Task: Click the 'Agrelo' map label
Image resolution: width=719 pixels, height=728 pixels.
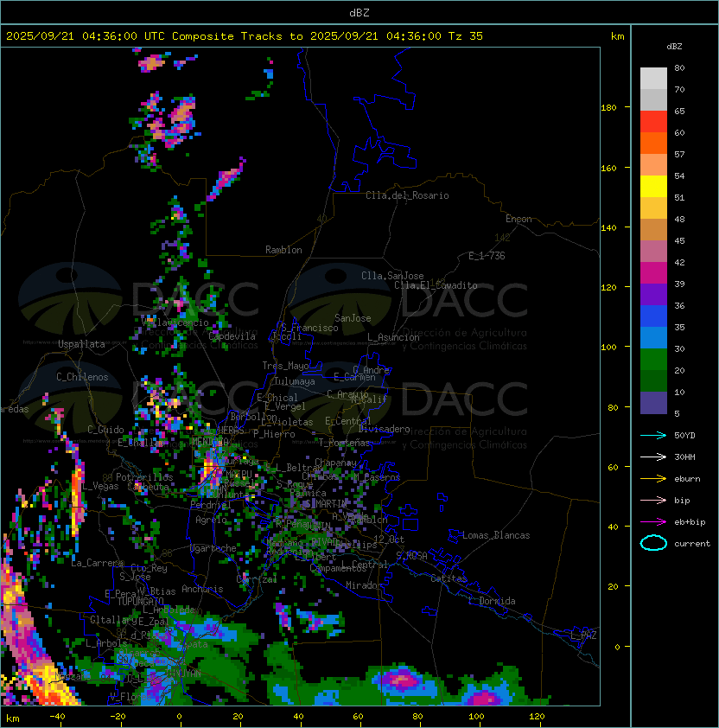Action: point(211,520)
